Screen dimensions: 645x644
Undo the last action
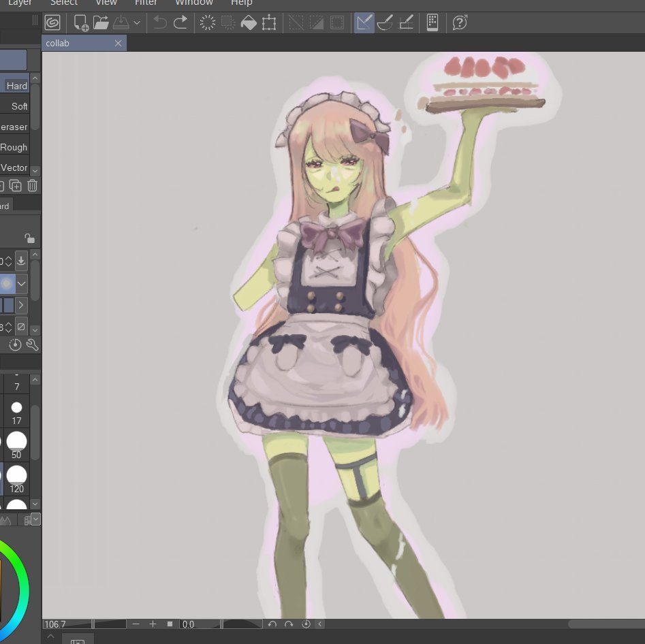[159, 22]
